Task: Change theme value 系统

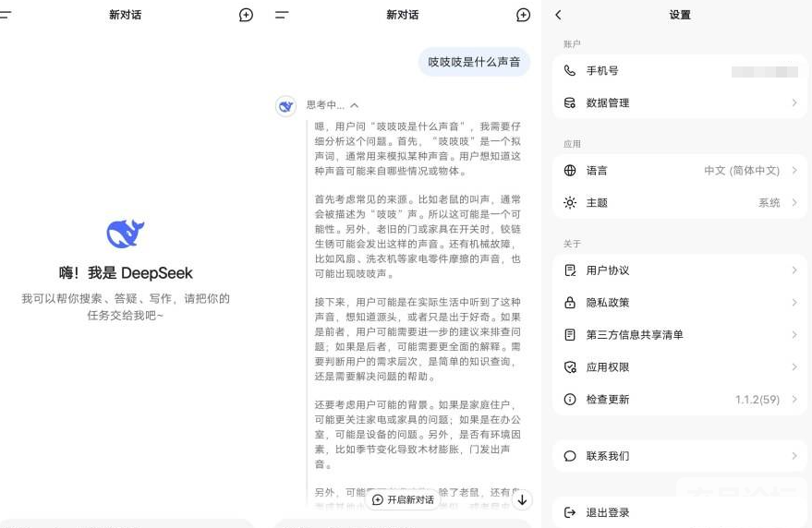Action: [769, 202]
